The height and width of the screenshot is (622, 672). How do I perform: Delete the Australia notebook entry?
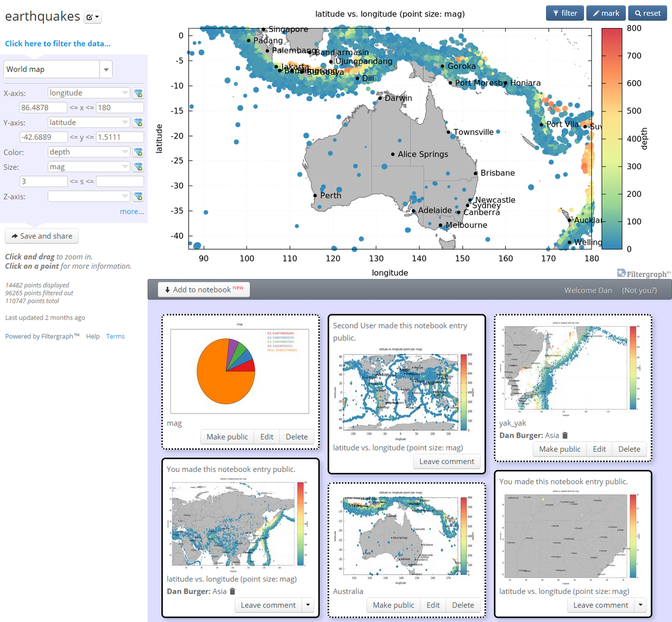pos(463,605)
